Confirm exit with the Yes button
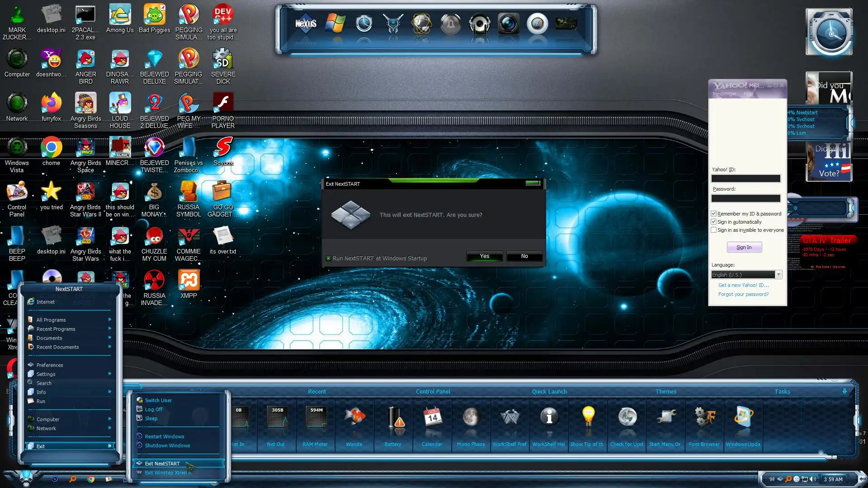This screenshot has width=868, height=488. 485,256
